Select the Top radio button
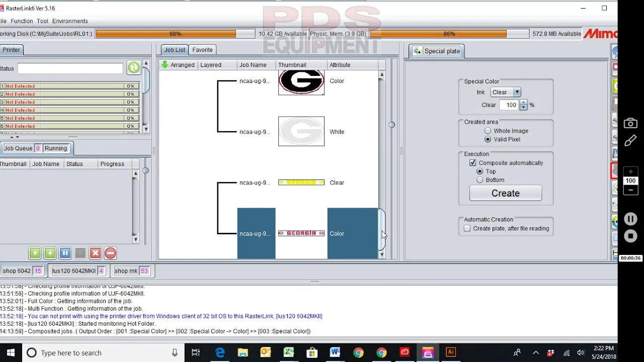Image resolution: width=644 pixels, height=362 pixels. (479, 171)
